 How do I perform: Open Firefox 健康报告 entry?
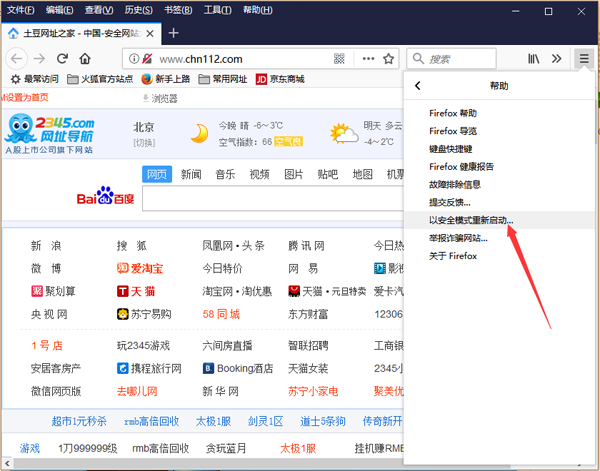pos(500,166)
